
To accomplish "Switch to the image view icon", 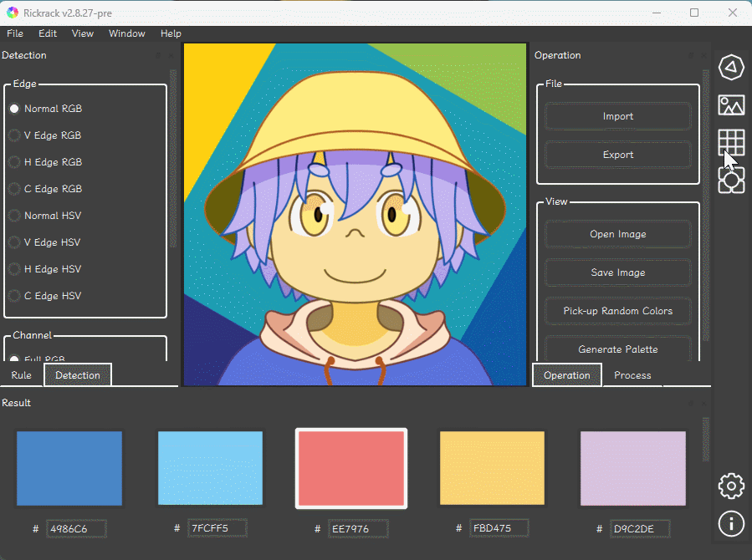I will 731,105.
